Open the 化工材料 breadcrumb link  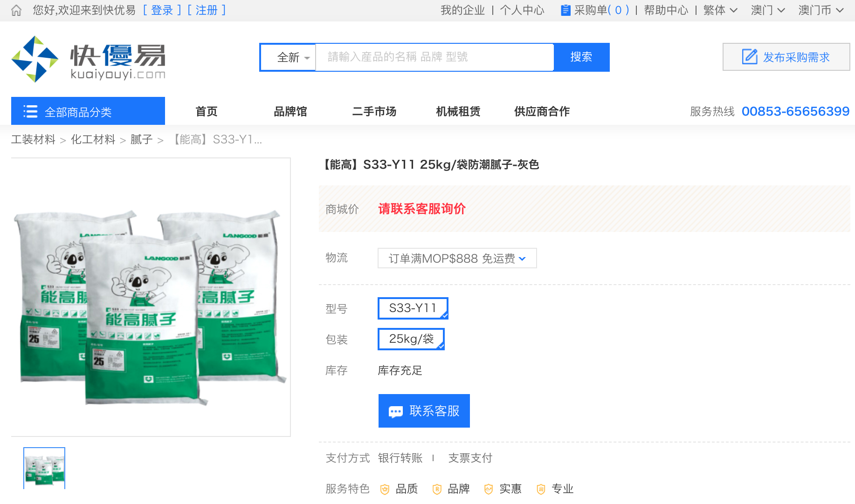click(x=93, y=139)
